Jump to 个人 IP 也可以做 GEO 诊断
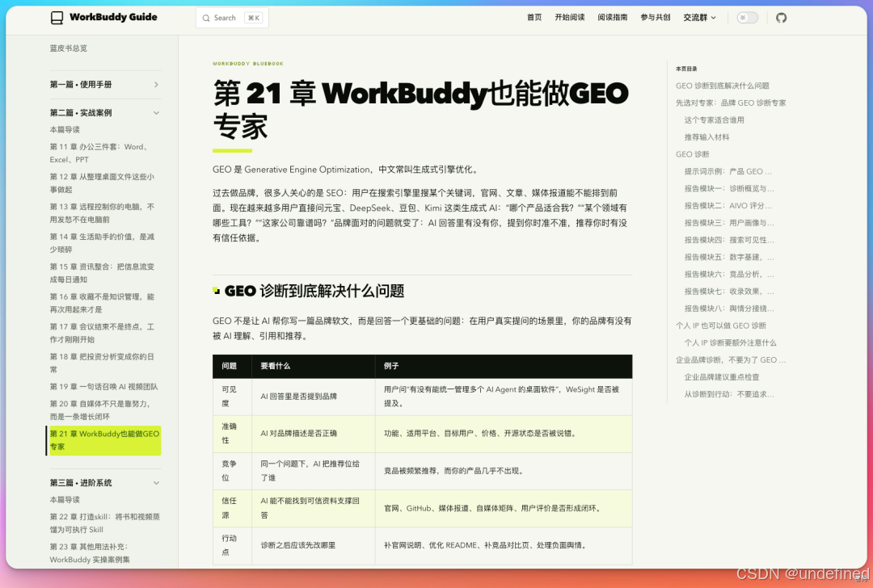Viewport: 873px width, 588px height. tap(720, 326)
